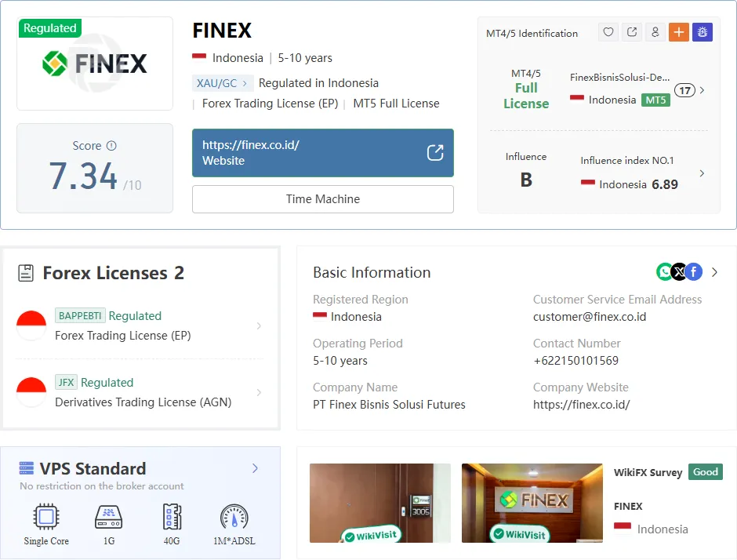Click the WhatsApp social icon
The width and height of the screenshot is (737, 560).
click(x=664, y=272)
